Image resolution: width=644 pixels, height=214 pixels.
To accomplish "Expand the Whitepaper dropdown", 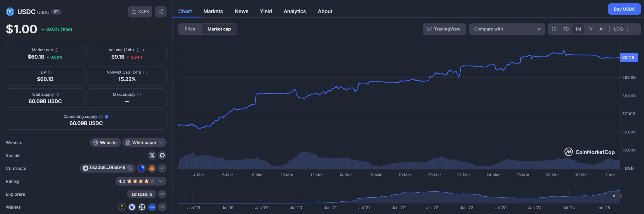I will tap(144, 143).
